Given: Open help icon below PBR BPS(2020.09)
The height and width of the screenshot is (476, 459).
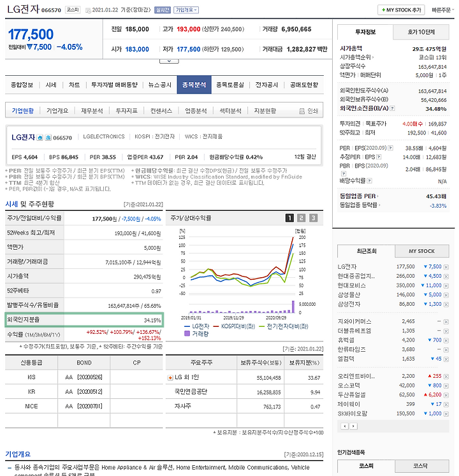Looking at the screenshot, I should (343, 174).
